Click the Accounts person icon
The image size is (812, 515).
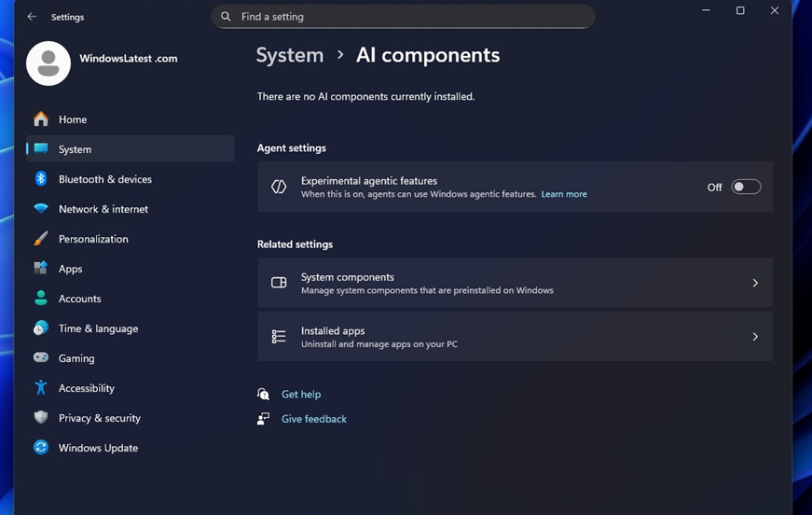pos(41,298)
